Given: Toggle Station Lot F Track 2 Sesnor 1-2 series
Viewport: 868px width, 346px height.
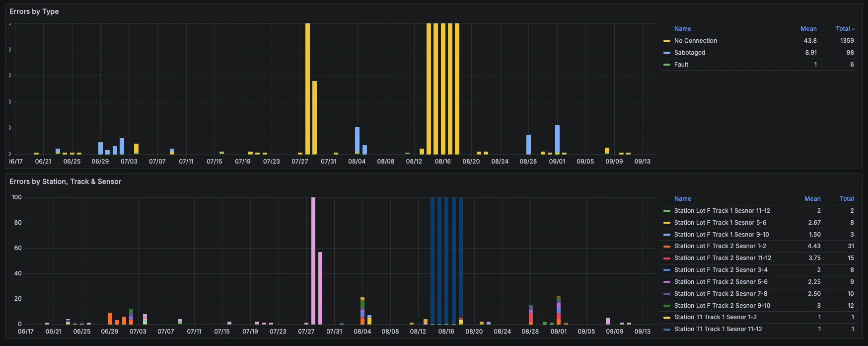Looking at the screenshot, I should pyautogui.click(x=720, y=246).
